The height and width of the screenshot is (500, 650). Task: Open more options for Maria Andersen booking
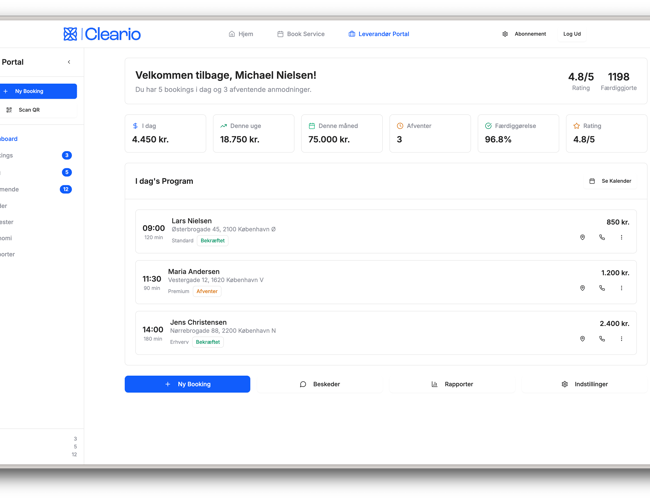click(x=621, y=288)
